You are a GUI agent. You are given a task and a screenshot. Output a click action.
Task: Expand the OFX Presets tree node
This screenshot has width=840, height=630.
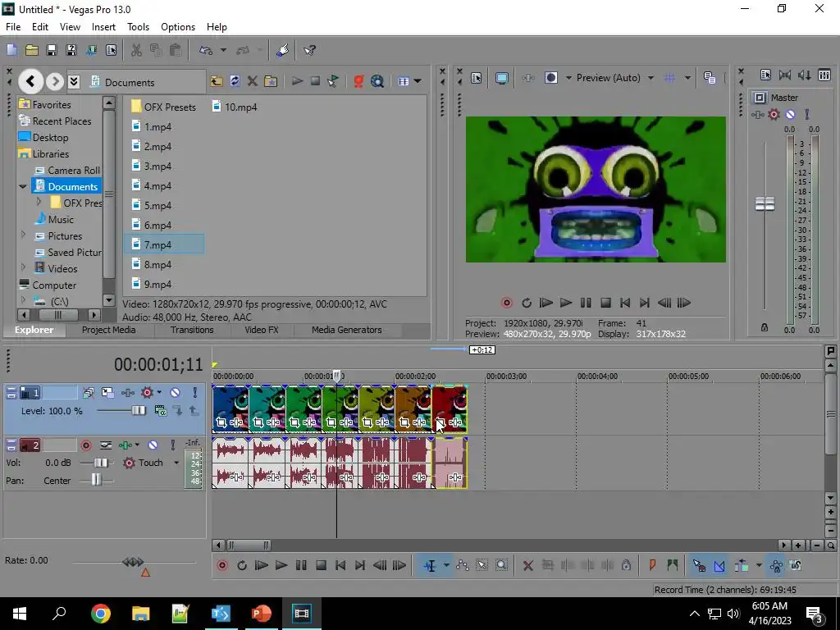[39, 202]
